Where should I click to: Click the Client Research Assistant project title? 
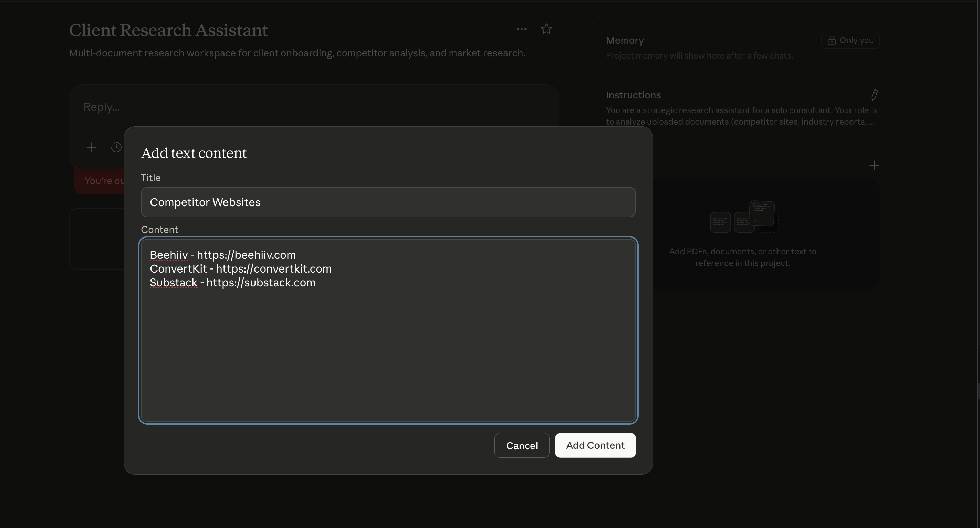pos(168,30)
